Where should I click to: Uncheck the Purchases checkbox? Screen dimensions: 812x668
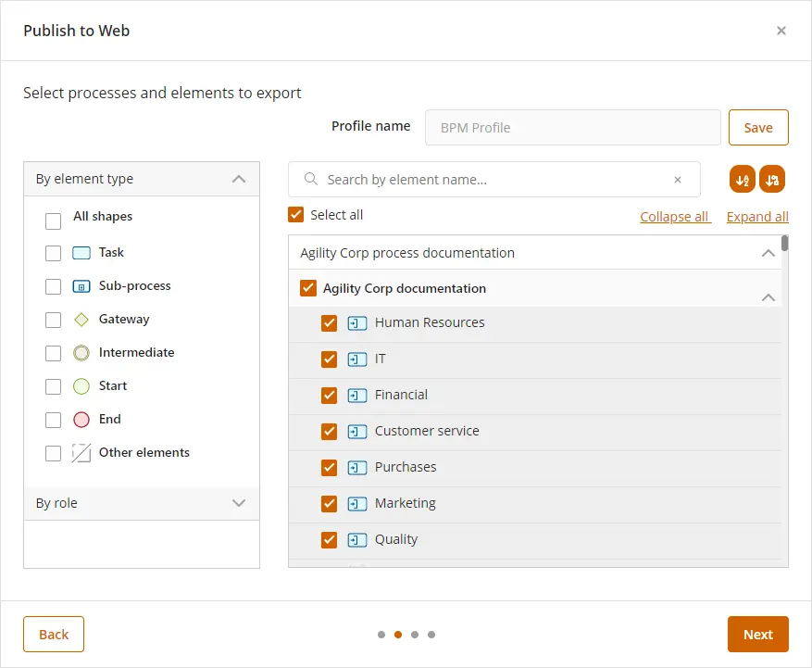click(x=329, y=468)
